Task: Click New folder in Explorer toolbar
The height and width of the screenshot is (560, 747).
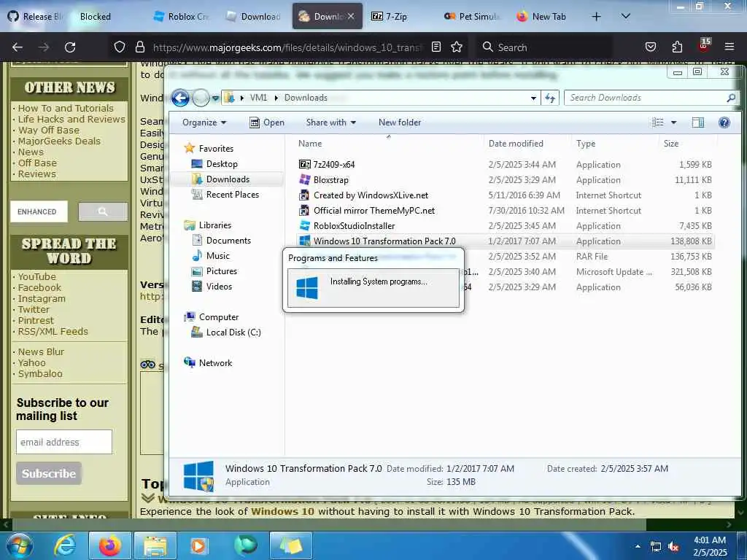Action: tap(400, 122)
